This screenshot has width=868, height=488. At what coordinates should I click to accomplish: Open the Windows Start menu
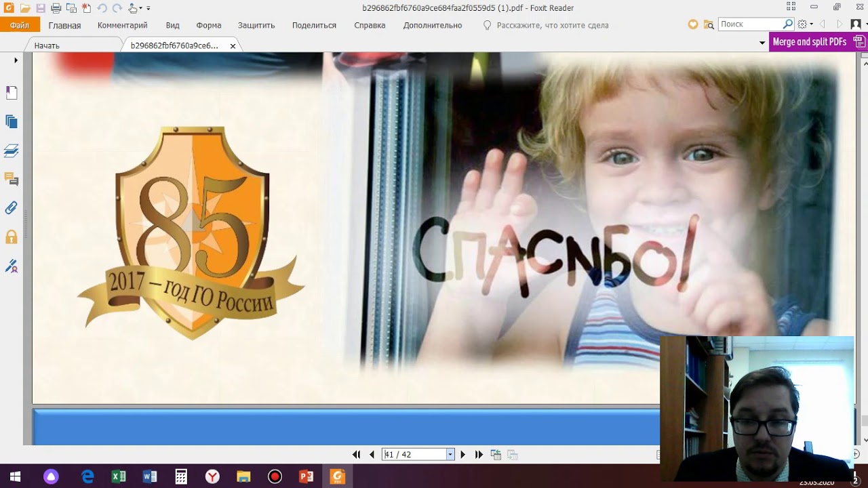point(15,476)
